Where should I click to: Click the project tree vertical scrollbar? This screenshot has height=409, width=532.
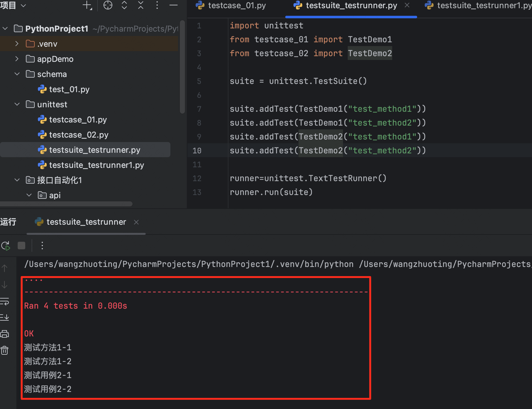182,66
